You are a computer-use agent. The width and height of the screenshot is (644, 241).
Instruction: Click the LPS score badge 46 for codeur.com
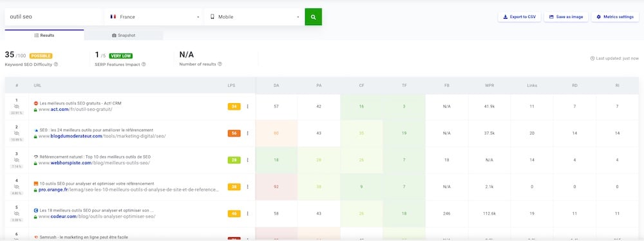(x=234, y=213)
